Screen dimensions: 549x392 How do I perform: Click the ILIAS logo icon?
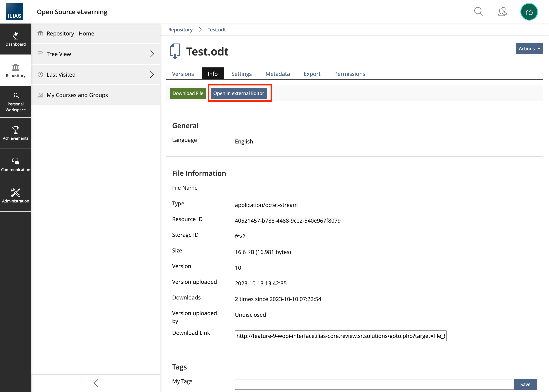(15, 12)
